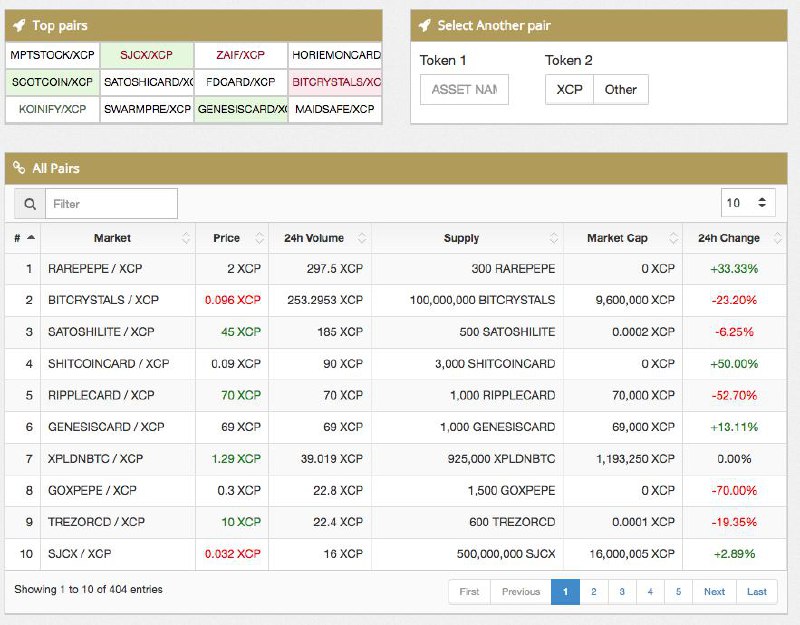Click the rocket icon beside Top pairs

pyautogui.click(x=19, y=26)
